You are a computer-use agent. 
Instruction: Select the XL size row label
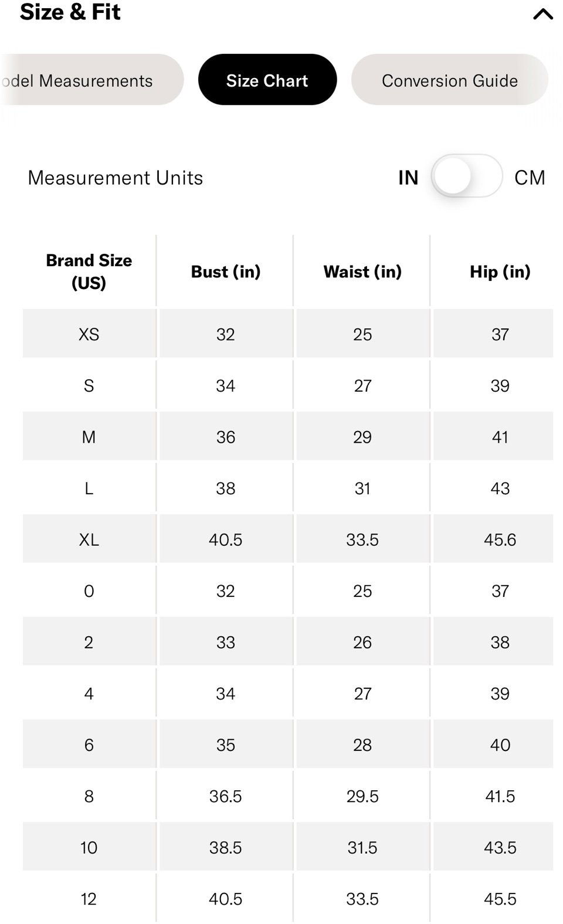(89, 539)
